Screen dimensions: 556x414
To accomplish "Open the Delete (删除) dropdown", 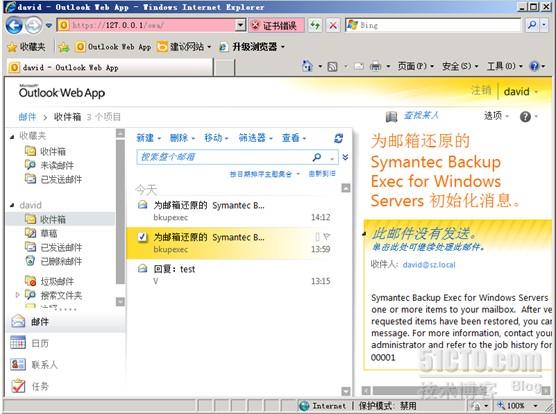I will point(182,138).
